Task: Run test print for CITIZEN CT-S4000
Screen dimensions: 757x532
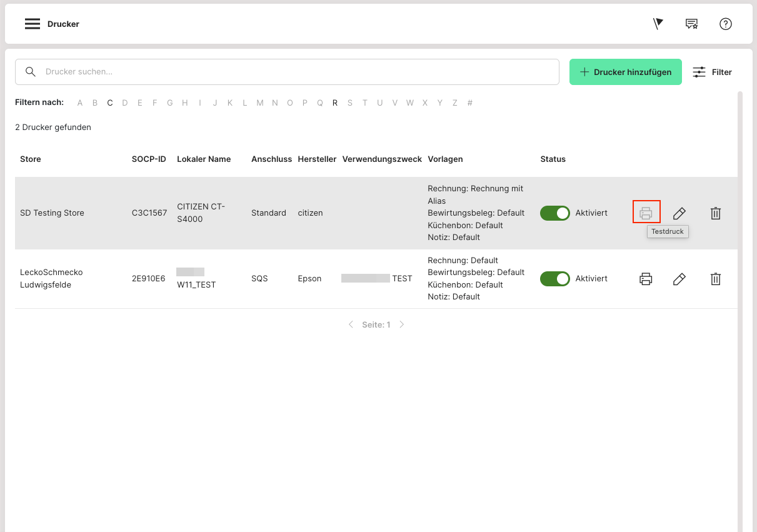Action: tap(646, 213)
